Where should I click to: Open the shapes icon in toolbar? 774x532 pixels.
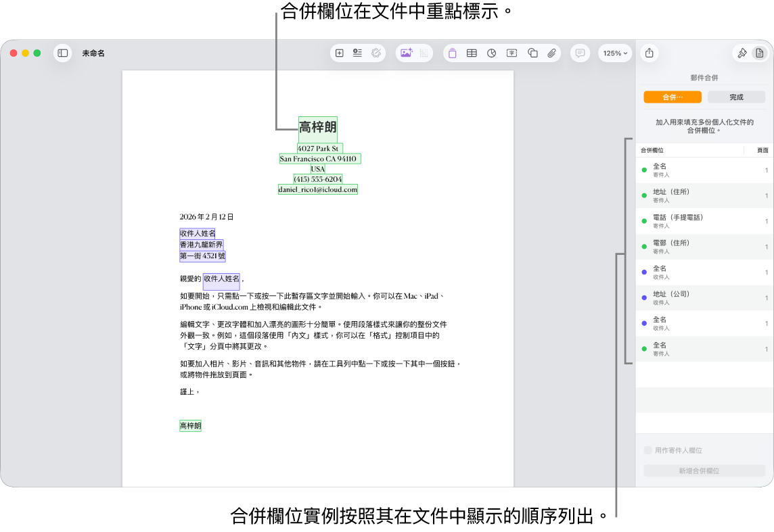[532, 53]
